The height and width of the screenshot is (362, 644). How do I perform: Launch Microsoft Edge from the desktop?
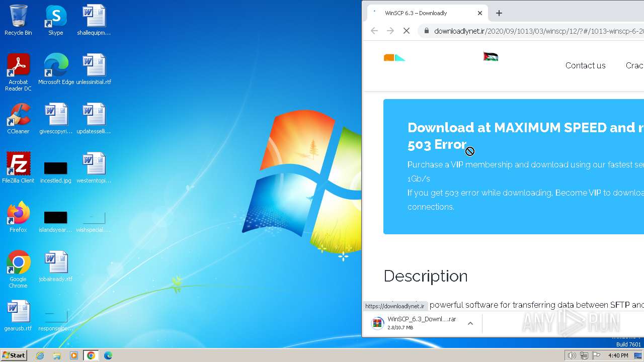click(56, 69)
